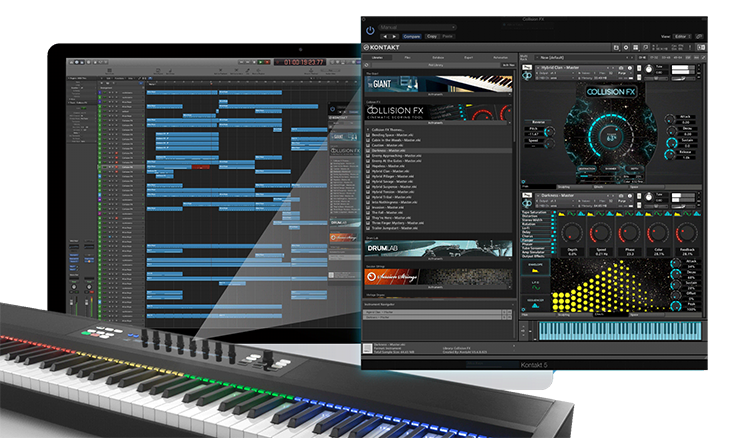Screen dimensions: 733x438
Task: Switch to the Files browser tab
Action: pyautogui.click(x=407, y=57)
